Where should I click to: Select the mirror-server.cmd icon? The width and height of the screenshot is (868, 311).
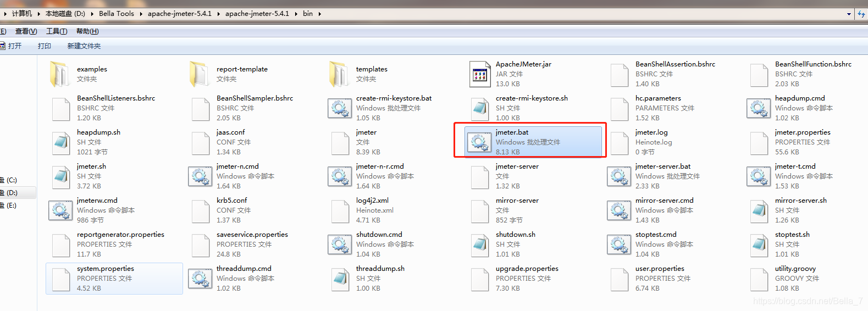pos(618,211)
